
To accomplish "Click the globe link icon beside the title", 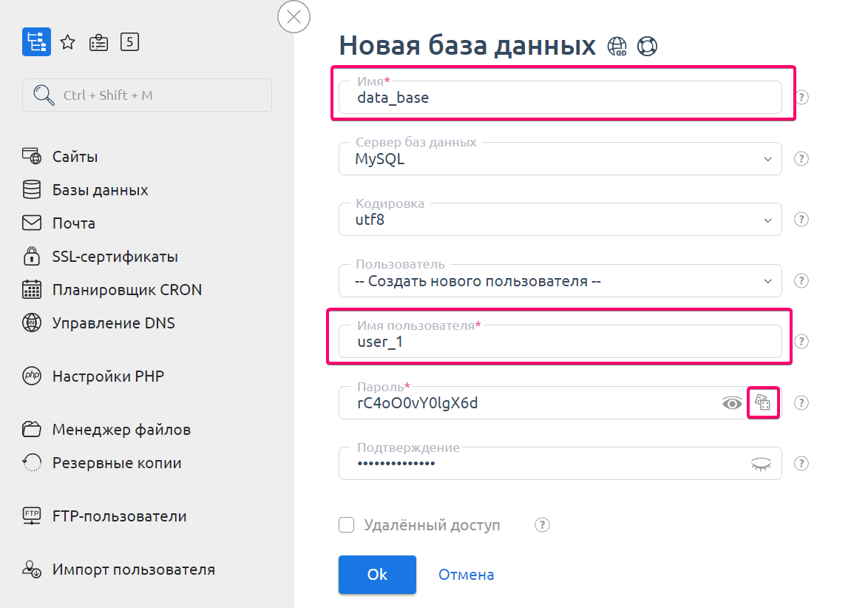I will 617,46.
